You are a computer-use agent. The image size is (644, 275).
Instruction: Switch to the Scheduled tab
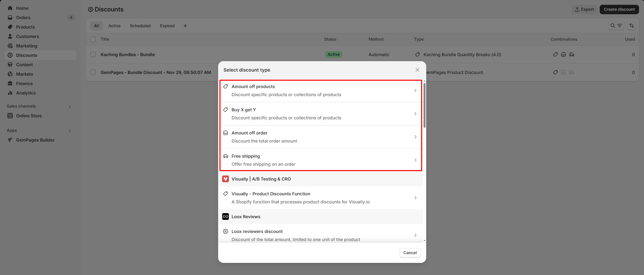click(x=140, y=26)
